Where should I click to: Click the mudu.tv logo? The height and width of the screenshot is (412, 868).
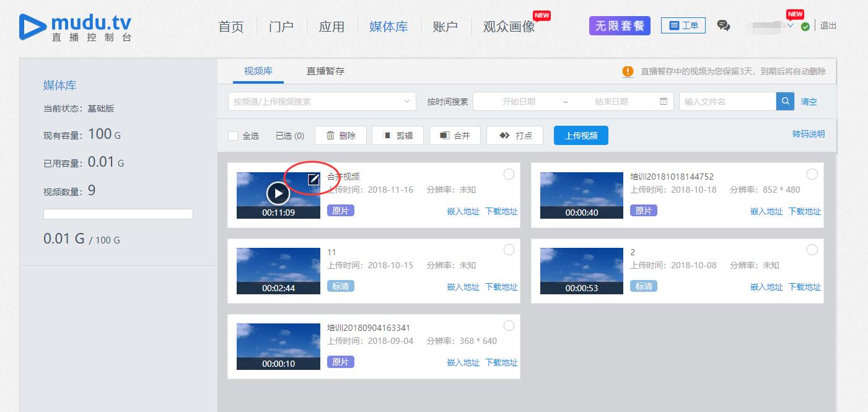tap(75, 27)
